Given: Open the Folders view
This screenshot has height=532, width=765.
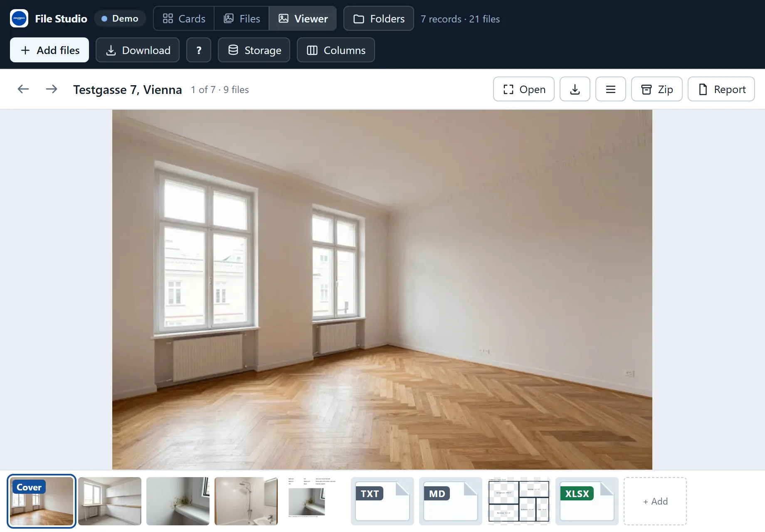Looking at the screenshot, I should coord(379,19).
